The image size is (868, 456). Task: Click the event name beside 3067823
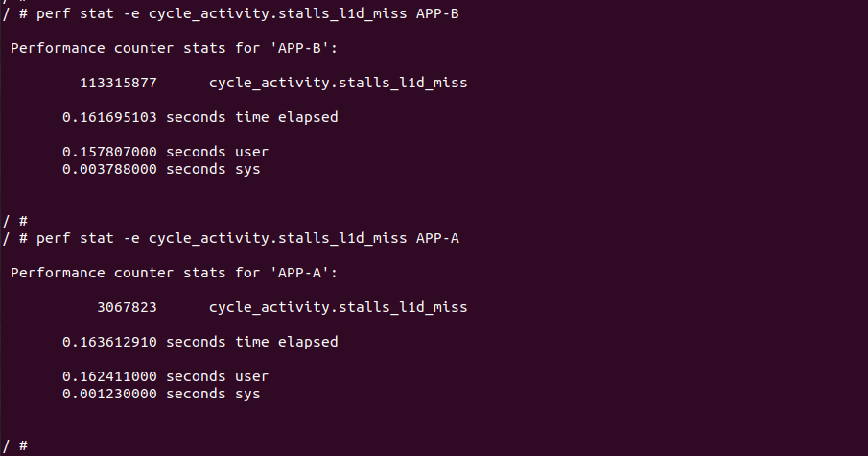coord(338,307)
